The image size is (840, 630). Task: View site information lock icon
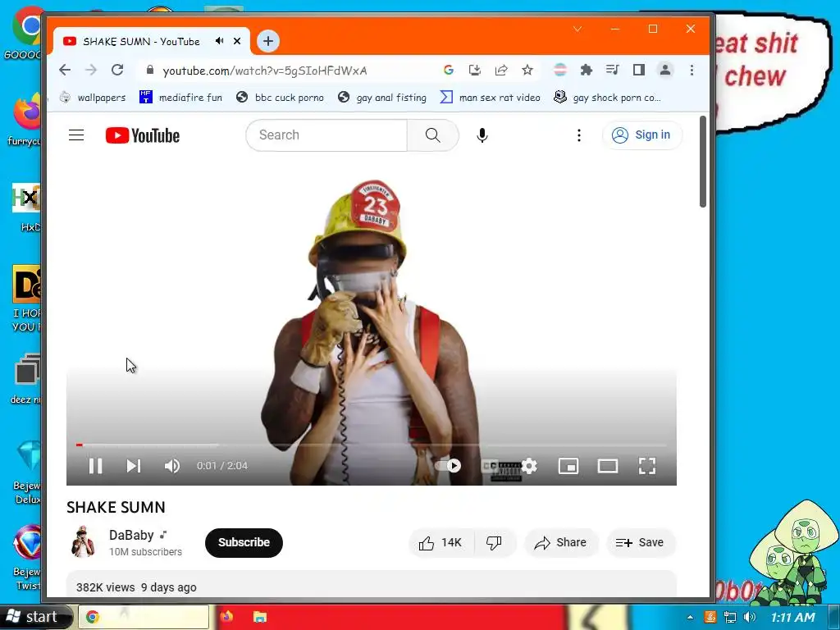pyautogui.click(x=150, y=71)
